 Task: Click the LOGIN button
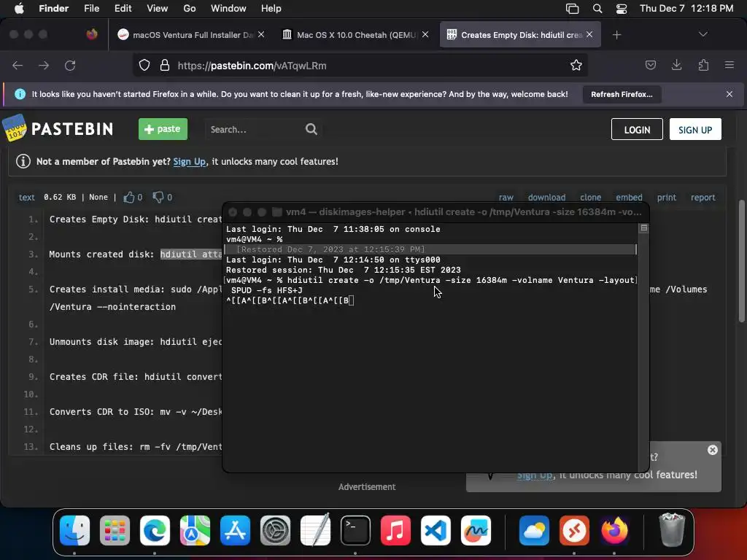click(636, 130)
